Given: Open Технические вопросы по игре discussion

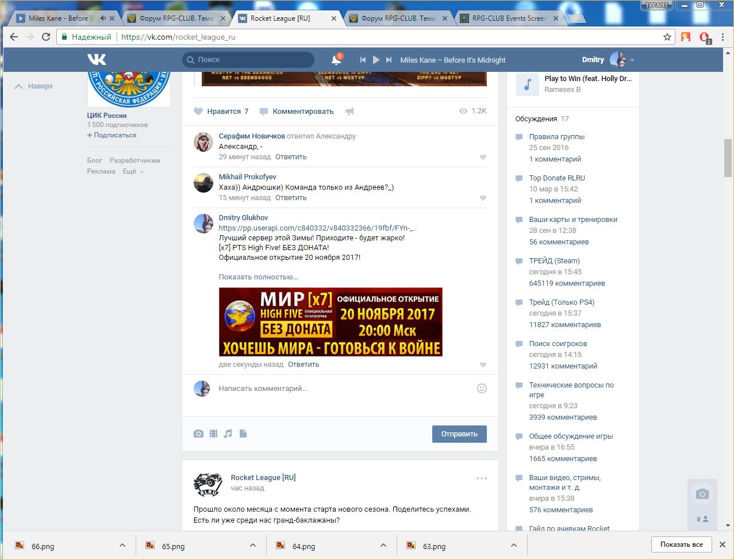Looking at the screenshot, I should (571, 390).
